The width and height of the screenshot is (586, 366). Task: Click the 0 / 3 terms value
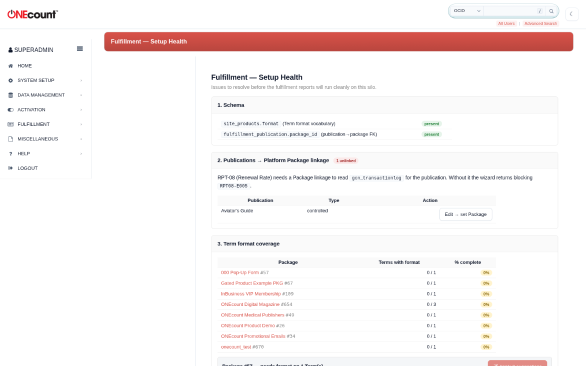click(431, 304)
